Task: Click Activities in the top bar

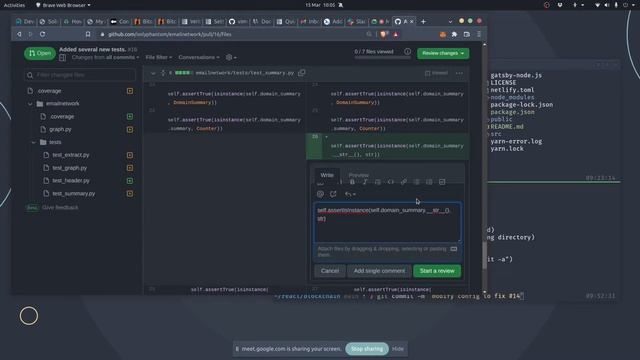Action: [x=14, y=5]
